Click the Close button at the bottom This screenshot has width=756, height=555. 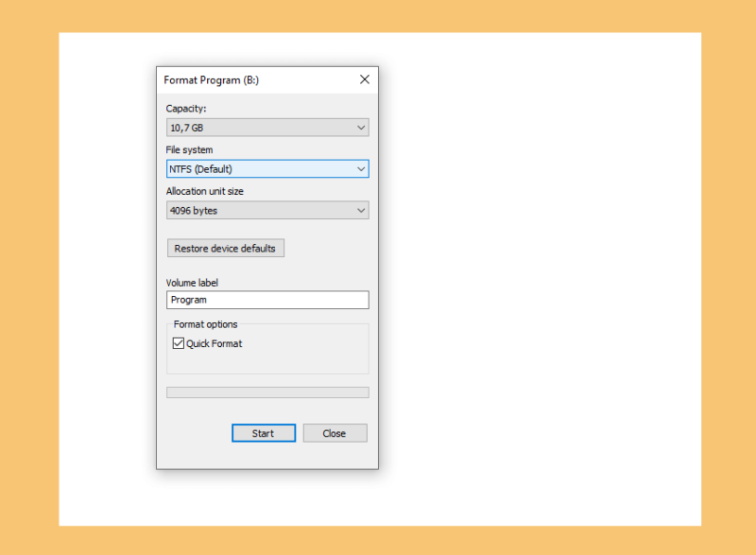(335, 433)
